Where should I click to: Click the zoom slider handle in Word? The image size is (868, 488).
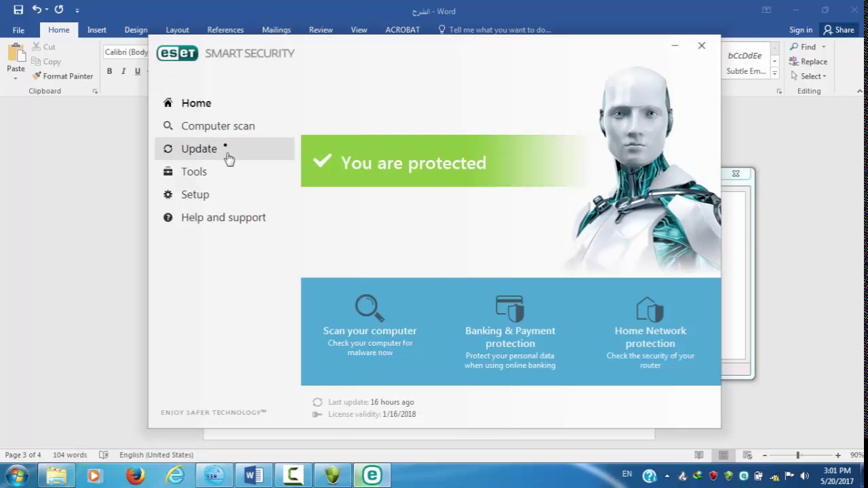[797, 455]
